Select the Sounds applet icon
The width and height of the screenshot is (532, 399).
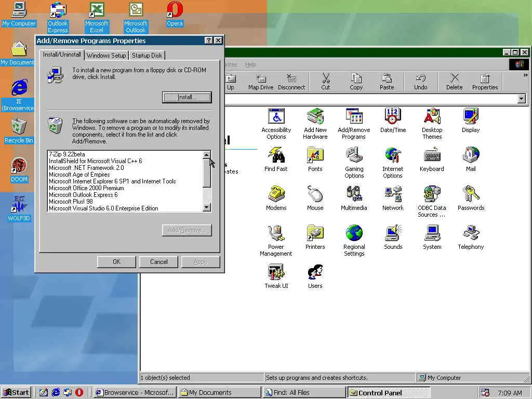click(393, 237)
